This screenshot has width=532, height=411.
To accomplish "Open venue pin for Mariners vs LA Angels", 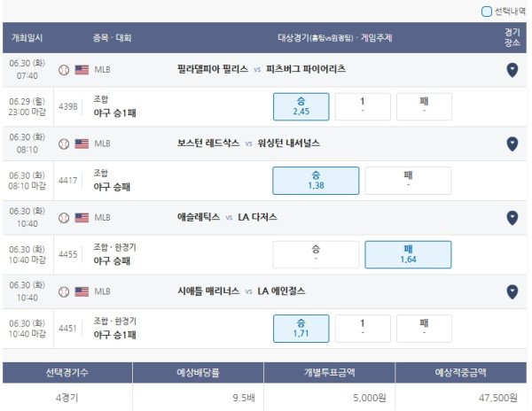I will [x=512, y=291].
